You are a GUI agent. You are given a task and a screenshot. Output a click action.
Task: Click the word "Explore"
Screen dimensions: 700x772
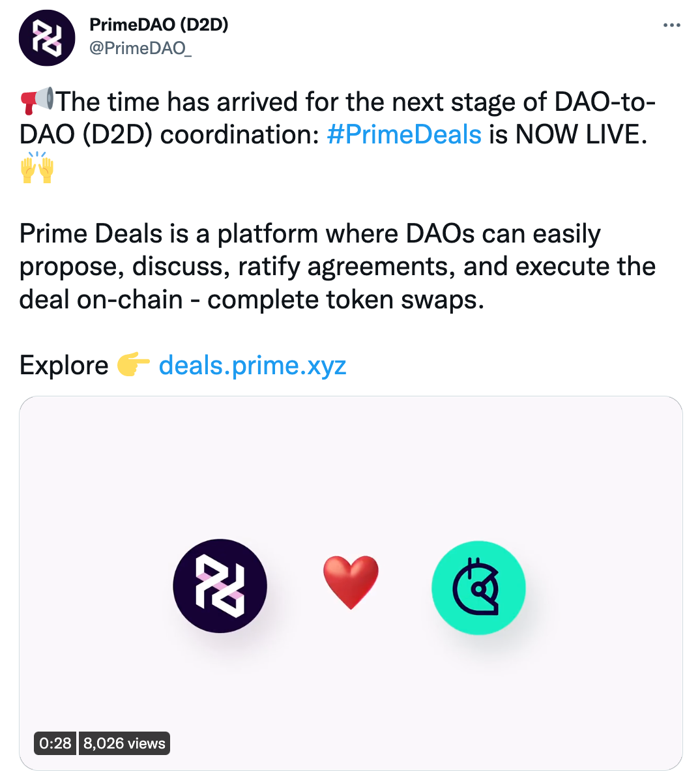point(64,365)
